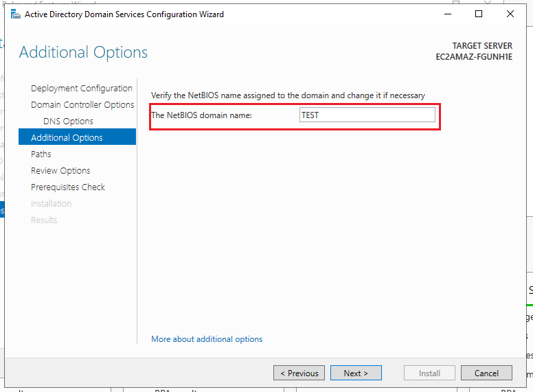
Task: Click the NetBIOS domain name field
Action: [367, 115]
